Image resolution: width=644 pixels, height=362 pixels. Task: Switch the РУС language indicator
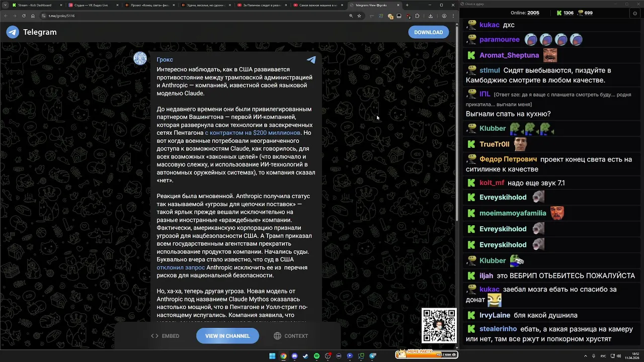coord(603,356)
